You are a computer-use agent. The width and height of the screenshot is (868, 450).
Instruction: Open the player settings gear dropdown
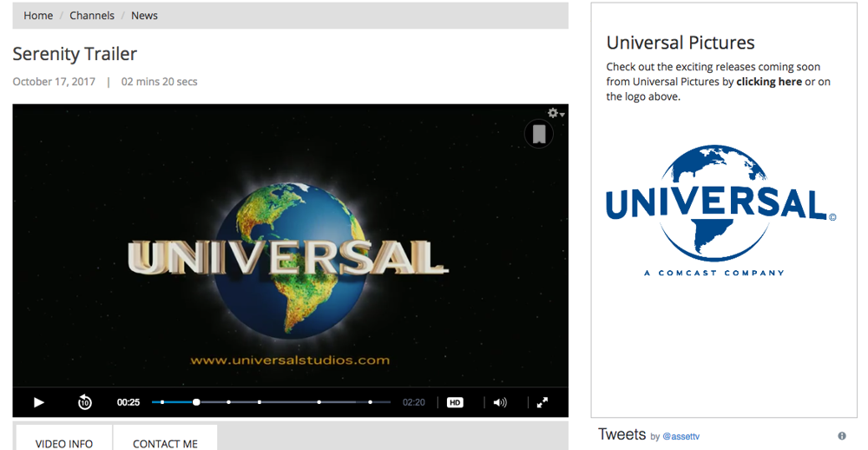pyautogui.click(x=556, y=113)
